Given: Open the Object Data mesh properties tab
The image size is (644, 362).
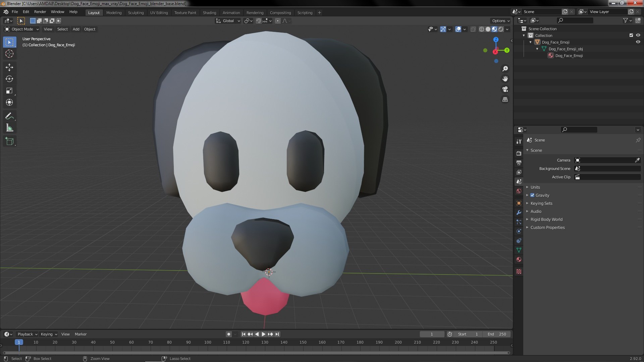Looking at the screenshot, I should tap(519, 250).
